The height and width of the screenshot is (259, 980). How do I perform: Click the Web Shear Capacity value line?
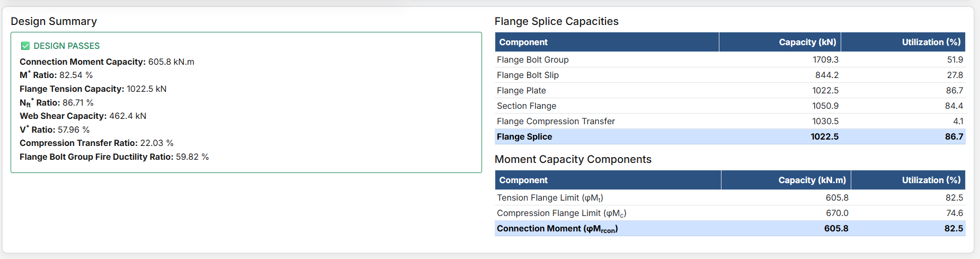click(83, 116)
